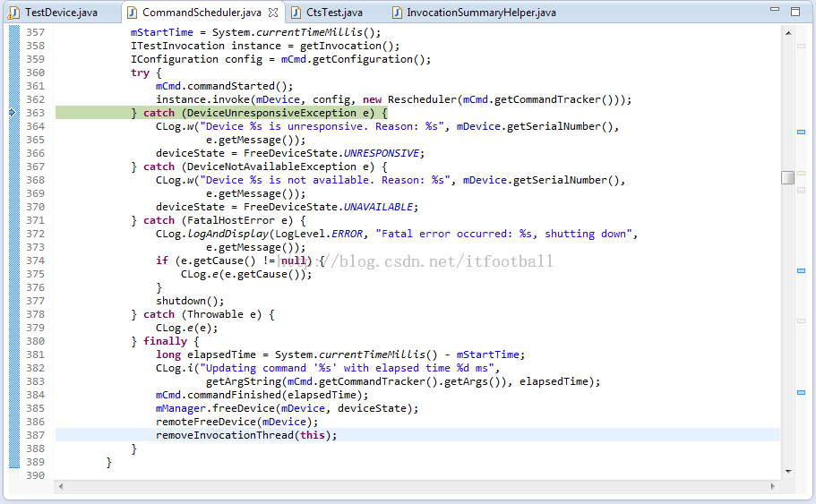
Task: Click on 'UNAVAILABLE' constant in line 370
Action: click(378, 207)
